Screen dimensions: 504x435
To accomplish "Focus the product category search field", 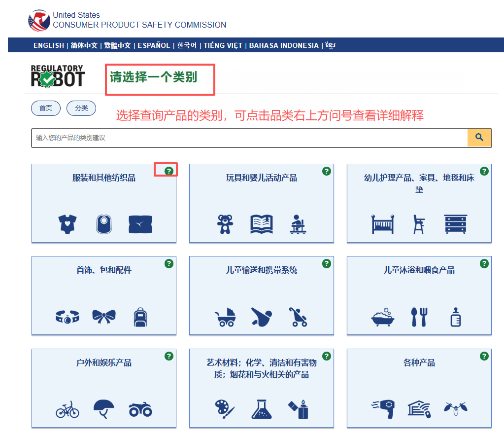I will 249,138.
